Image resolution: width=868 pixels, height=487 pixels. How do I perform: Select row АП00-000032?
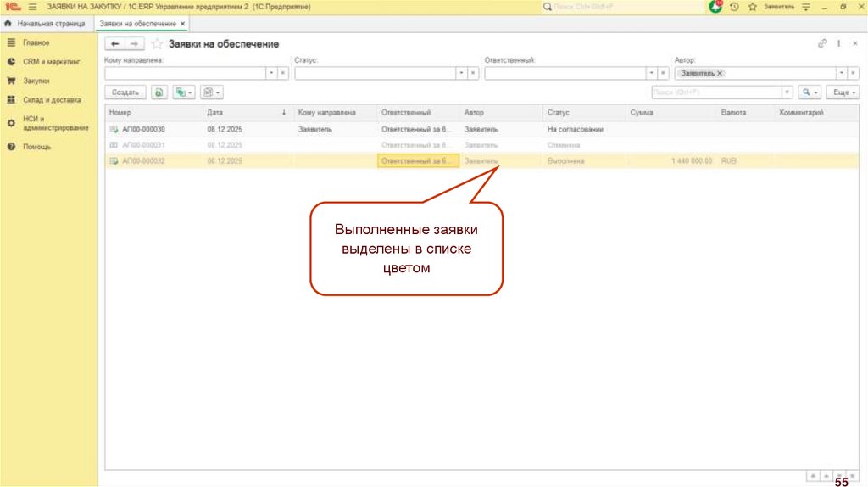(481, 160)
